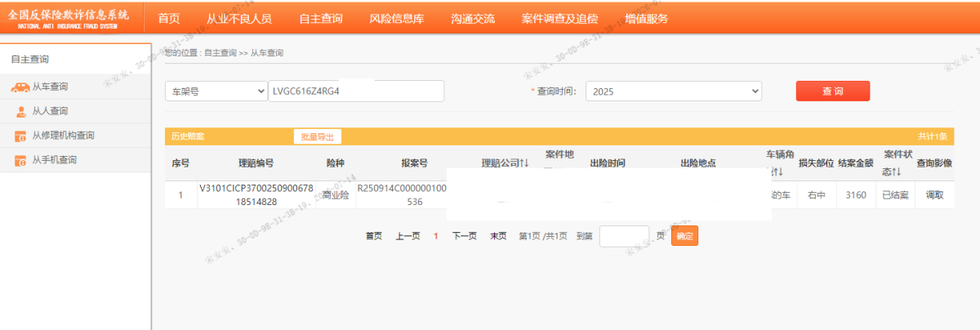
Task: Click the car icon beside 从车查询
Action: [x=20, y=87]
